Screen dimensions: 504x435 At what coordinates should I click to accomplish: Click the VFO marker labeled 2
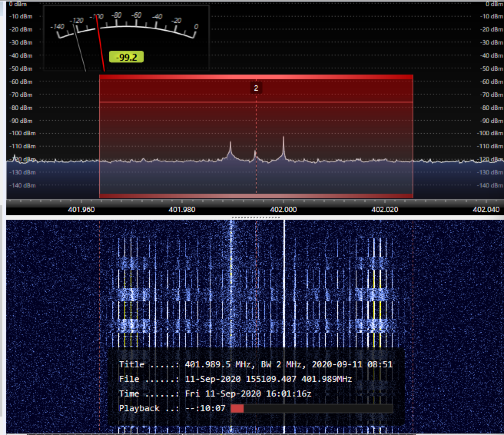(256, 88)
